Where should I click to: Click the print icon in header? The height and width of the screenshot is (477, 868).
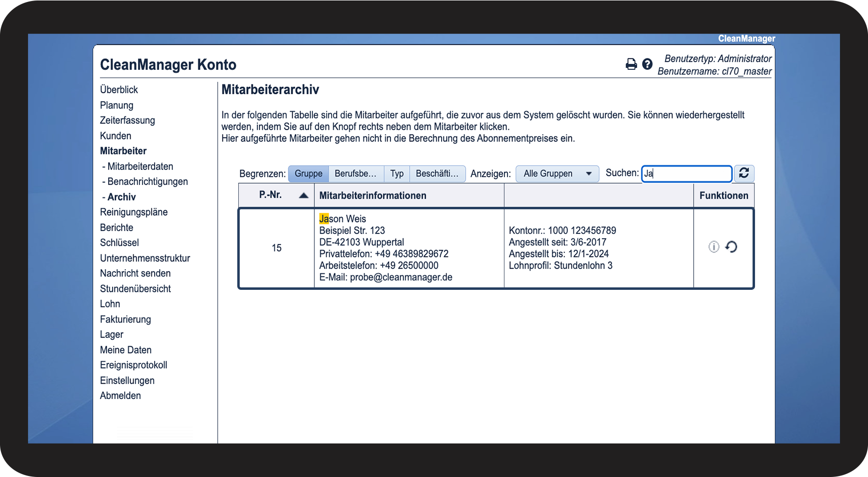pyautogui.click(x=631, y=64)
